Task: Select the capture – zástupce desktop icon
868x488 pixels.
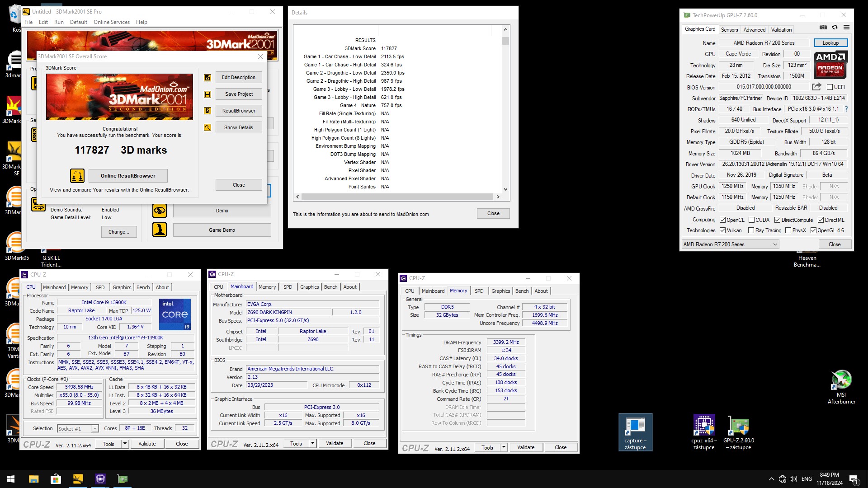Action: pyautogui.click(x=635, y=432)
